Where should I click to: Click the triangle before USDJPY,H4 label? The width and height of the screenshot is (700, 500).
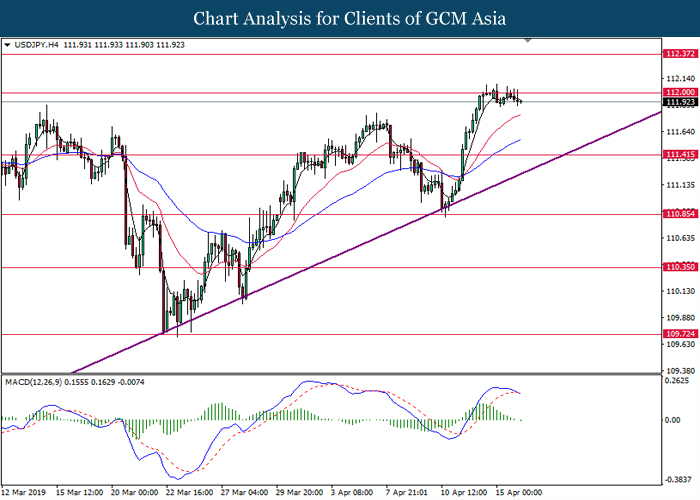tap(7, 45)
